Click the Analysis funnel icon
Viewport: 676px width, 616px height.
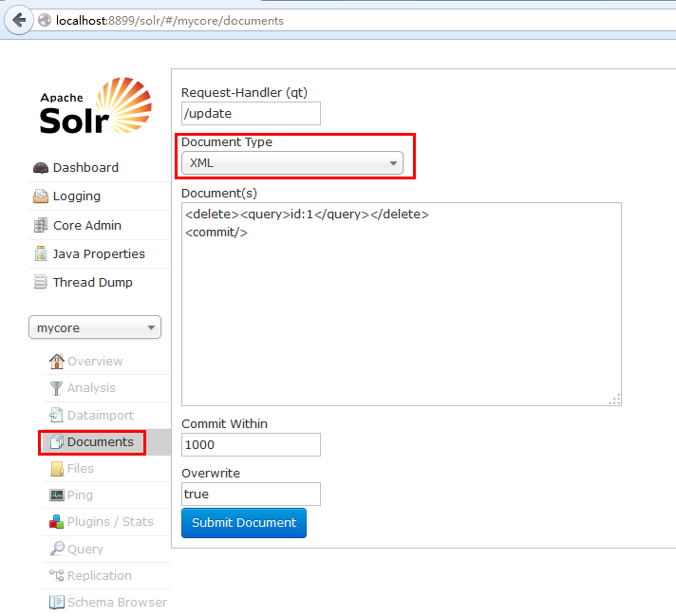point(57,388)
